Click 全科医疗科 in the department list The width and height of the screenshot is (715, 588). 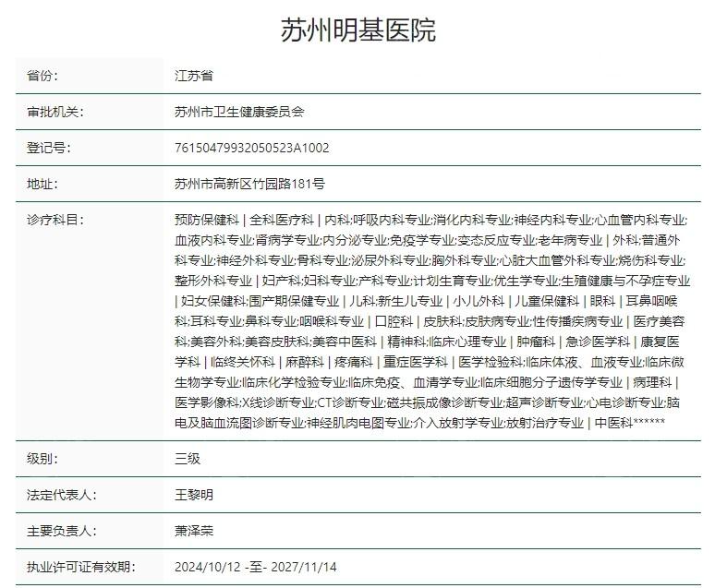(282, 220)
